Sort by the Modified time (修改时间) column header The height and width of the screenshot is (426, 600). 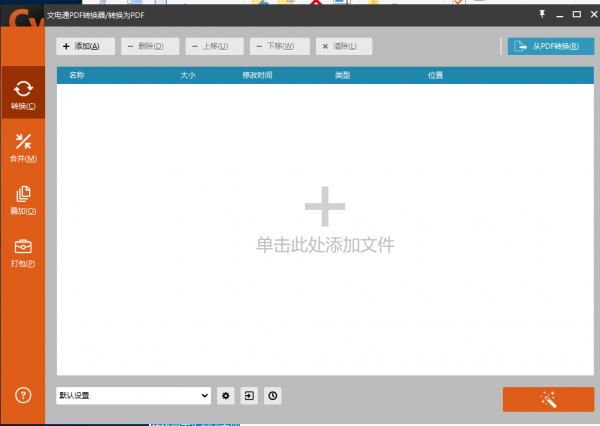click(x=257, y=75)
